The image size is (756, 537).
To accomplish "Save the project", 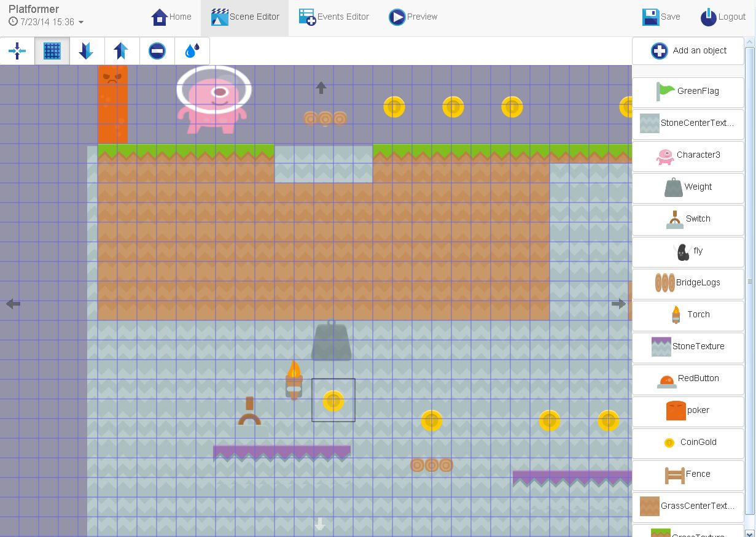I will tap(661, 17).
